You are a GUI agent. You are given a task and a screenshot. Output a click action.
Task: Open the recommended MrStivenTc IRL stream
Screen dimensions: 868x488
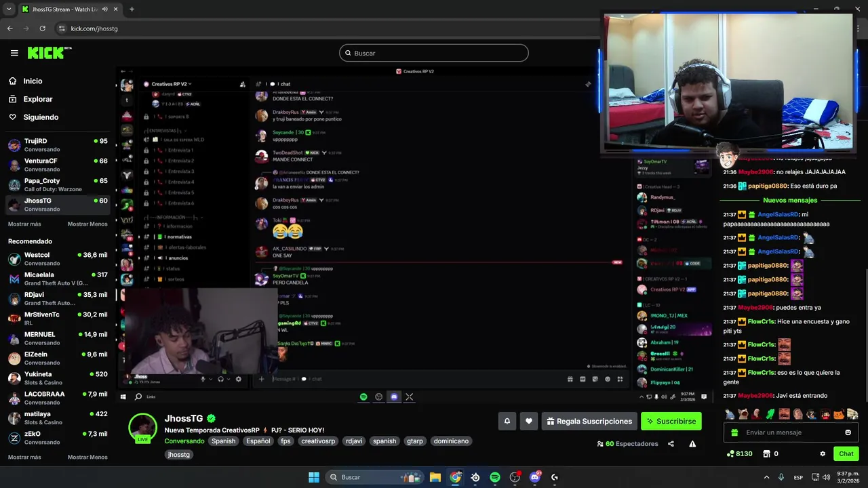tap(58, 319)
